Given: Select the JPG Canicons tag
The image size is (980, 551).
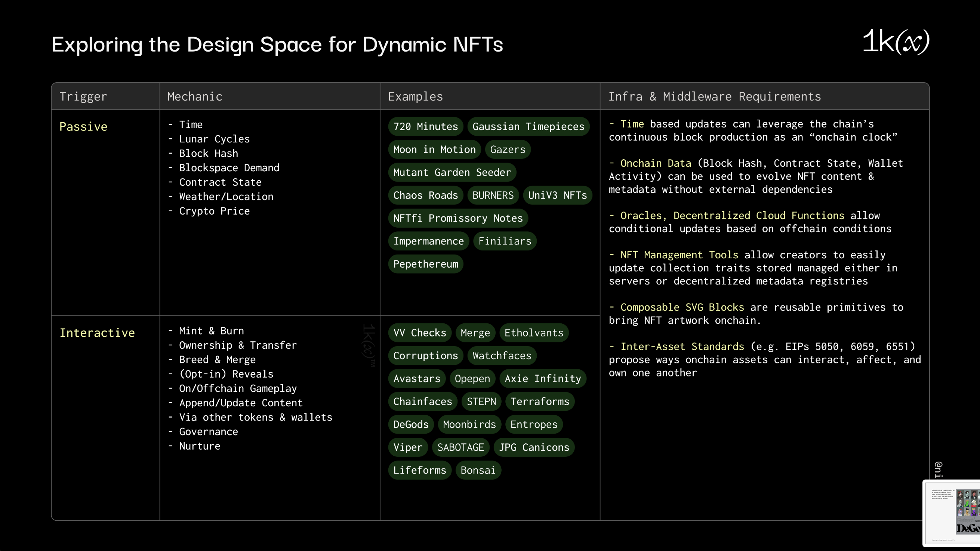Looking at the screenshot, I should (x=534, y=447).
